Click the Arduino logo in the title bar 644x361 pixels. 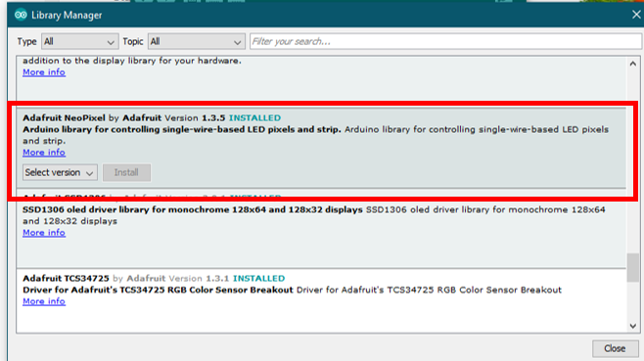[21, 16]
